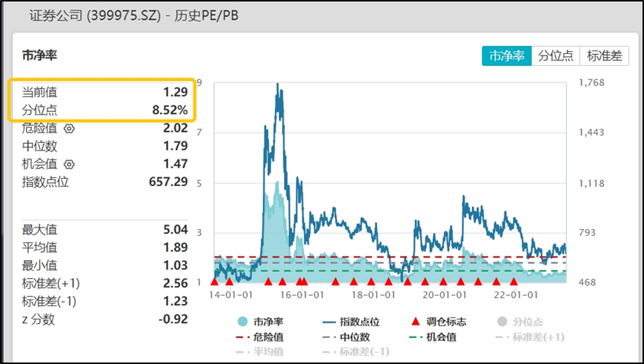Toggle 市净率 series in chart legend
This screenshot has width=644, height=364.
click(x=260, y=322)
